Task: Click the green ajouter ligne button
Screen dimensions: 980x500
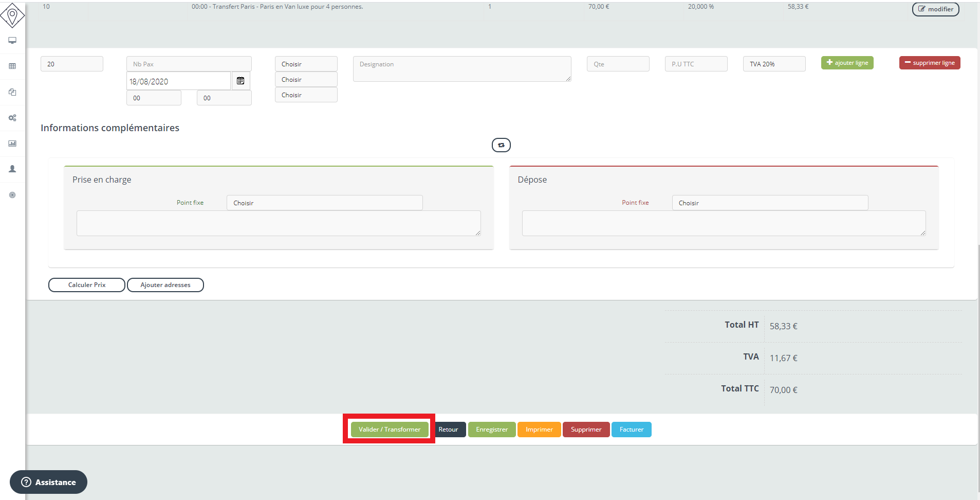Action: [x=847, y=63]
